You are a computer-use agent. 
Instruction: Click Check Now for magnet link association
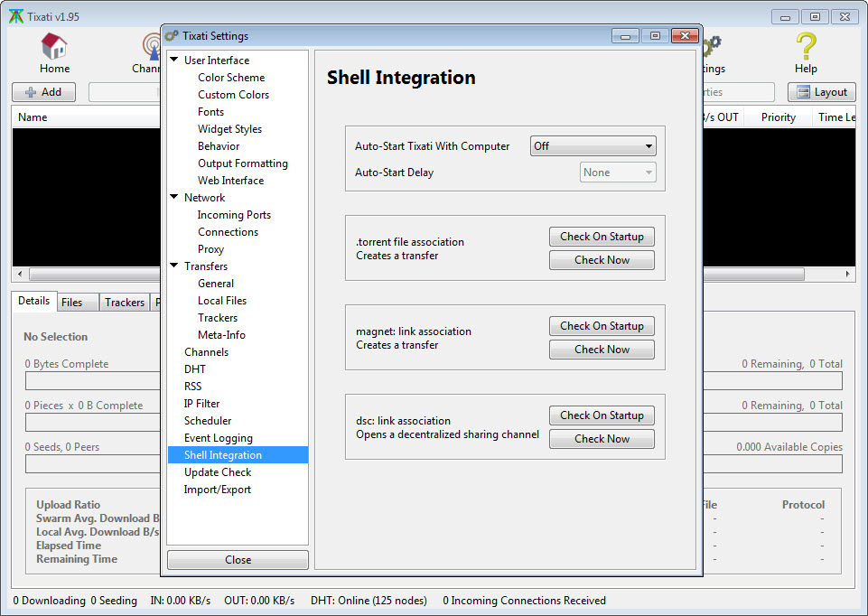(602, 350)
